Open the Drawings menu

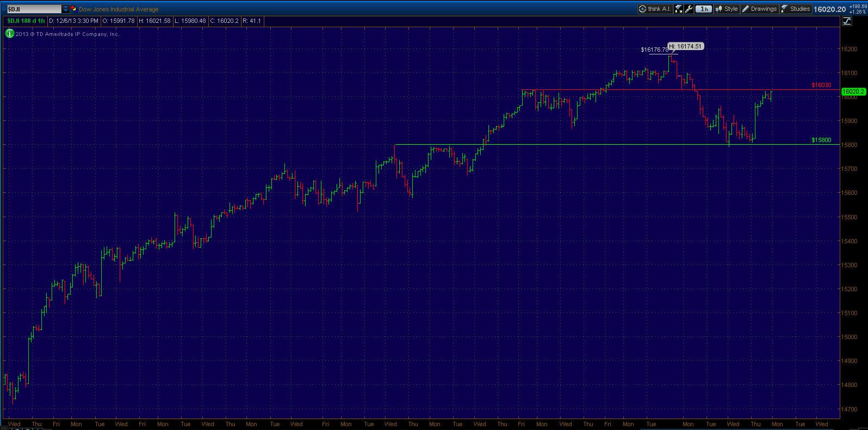point(760,9)
